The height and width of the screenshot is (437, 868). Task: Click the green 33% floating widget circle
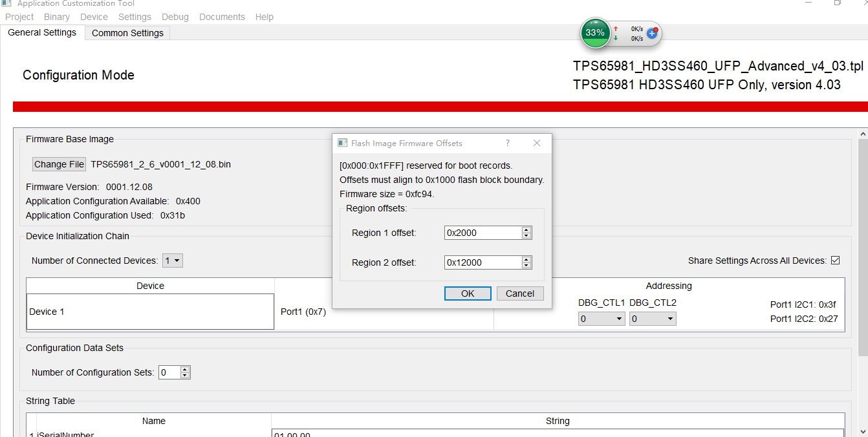595,33
